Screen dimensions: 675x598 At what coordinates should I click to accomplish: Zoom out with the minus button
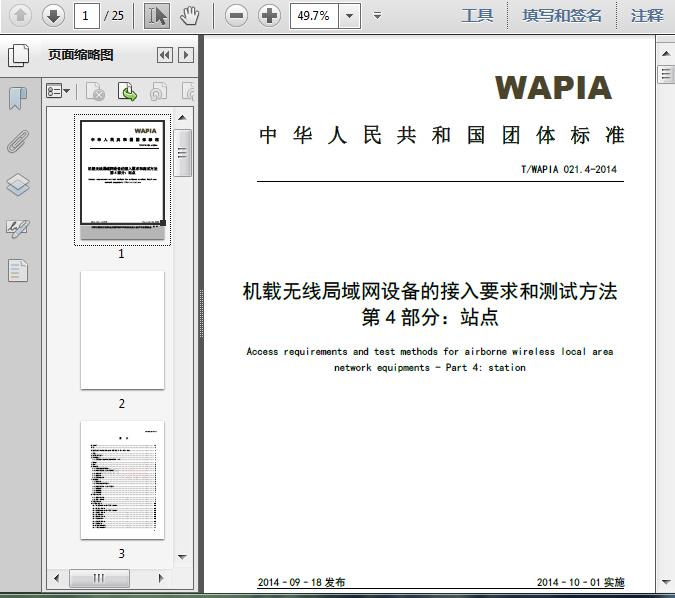pos(236,15)
